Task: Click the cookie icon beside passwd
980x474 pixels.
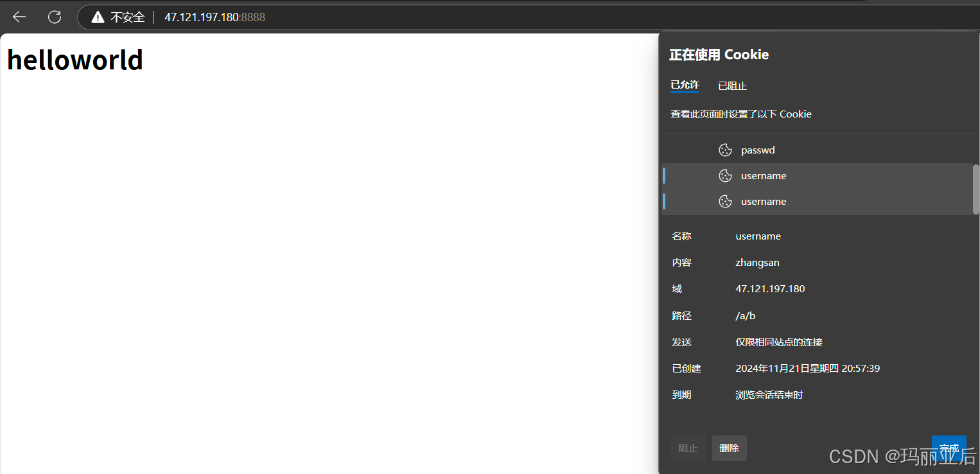Action: click(725, 150)
